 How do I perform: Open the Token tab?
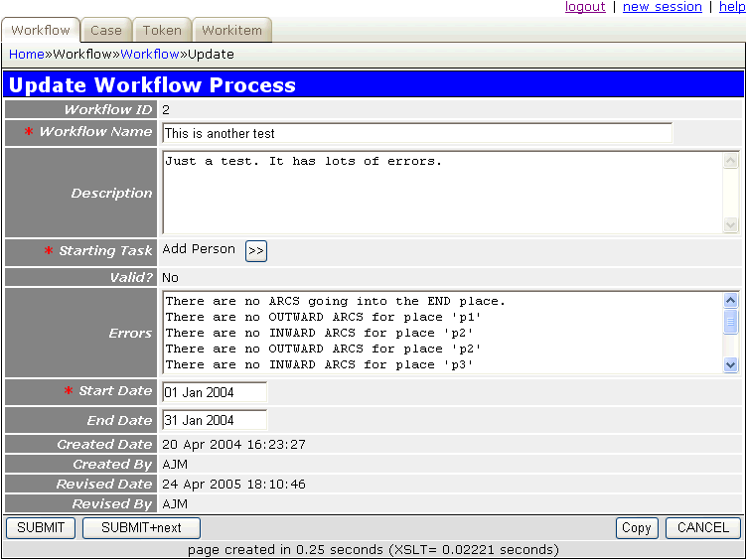162,30
